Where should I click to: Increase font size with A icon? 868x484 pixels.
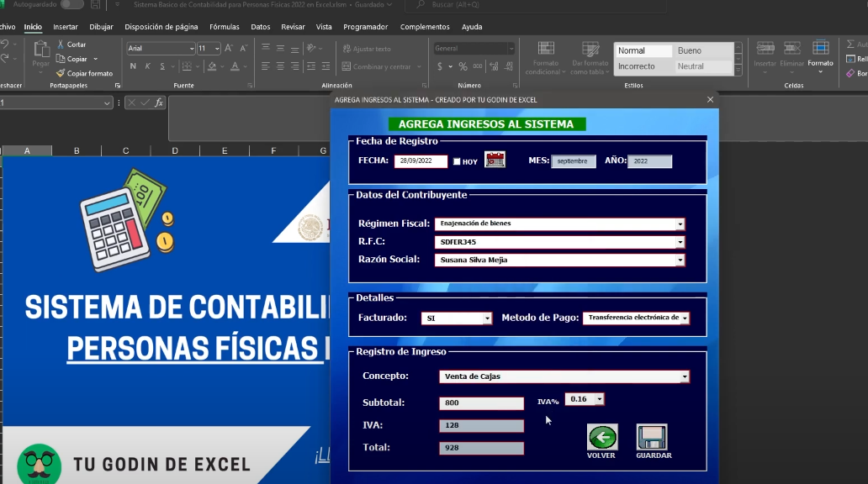pyautogui.click(x=229, y=48)
